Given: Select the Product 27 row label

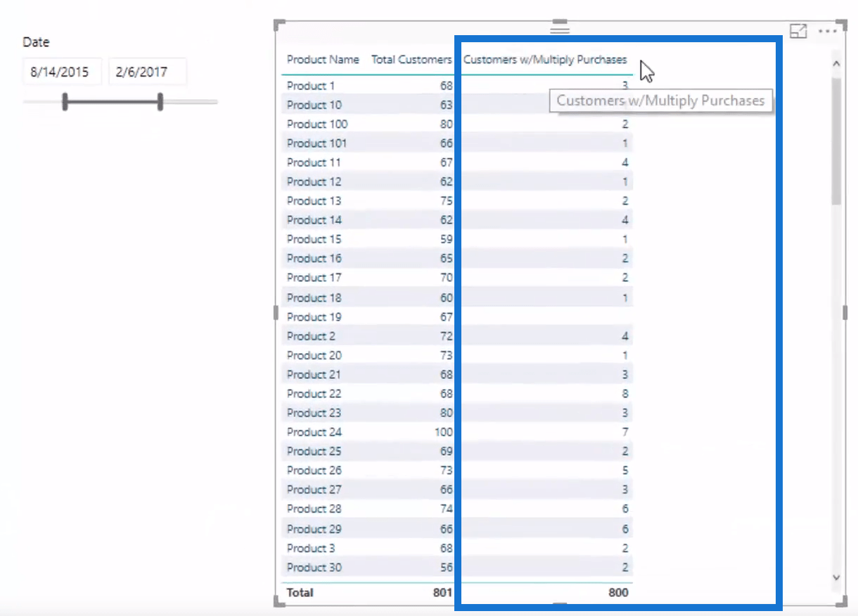Looking at the screenshot, I should point(314,489).
